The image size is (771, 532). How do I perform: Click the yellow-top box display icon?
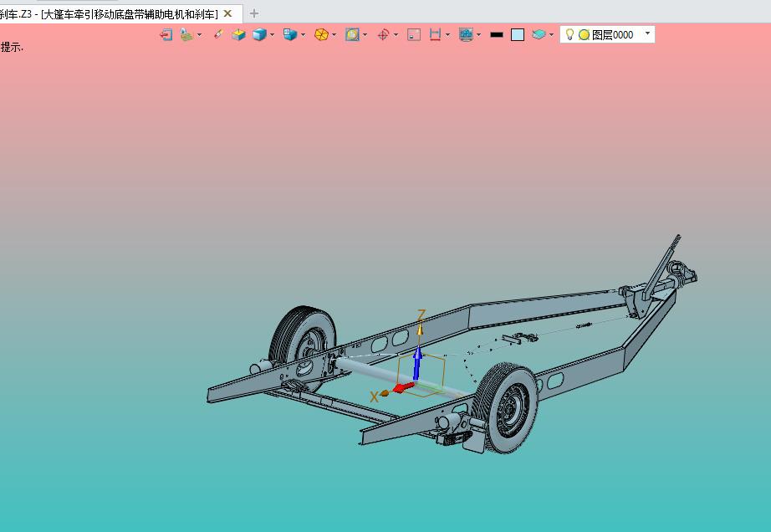click(239, 34)
